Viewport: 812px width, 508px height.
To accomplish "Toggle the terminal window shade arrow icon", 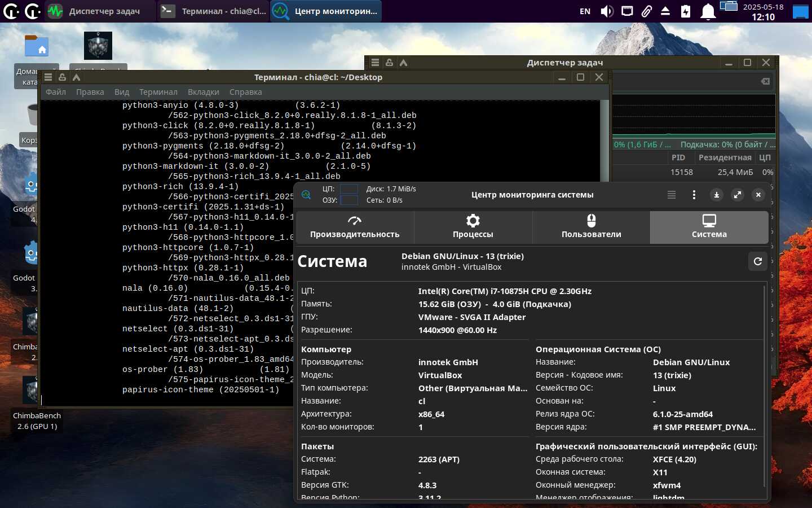I will [76, 77].
